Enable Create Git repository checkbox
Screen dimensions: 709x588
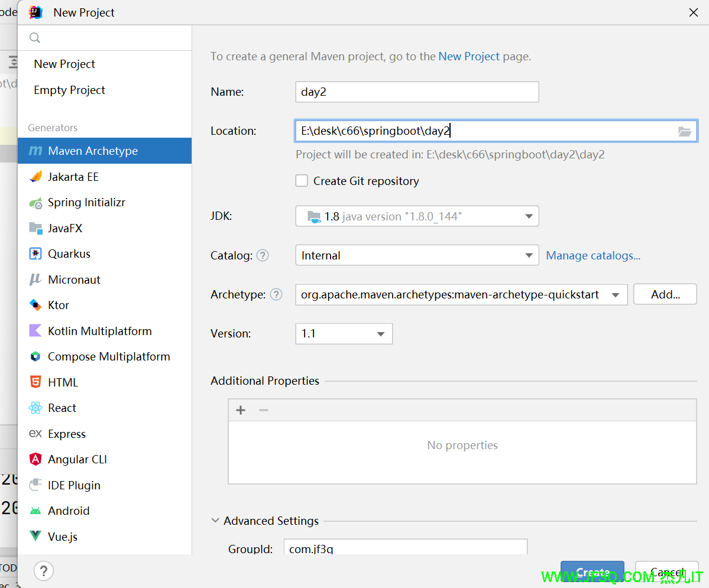[302, 181]
